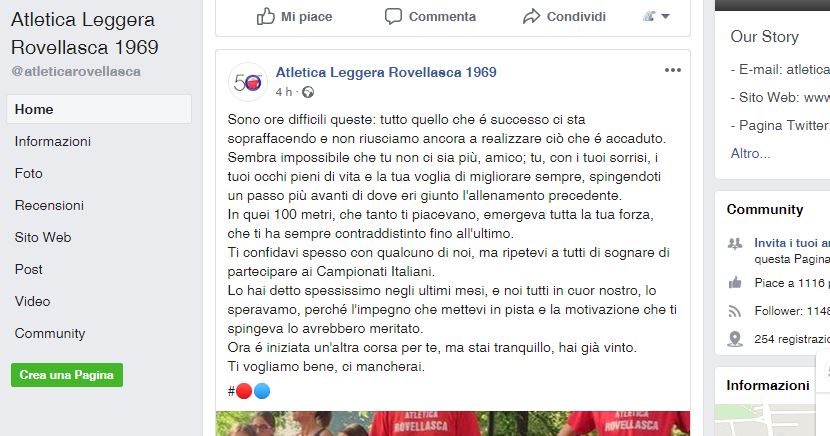Click the 4 h post timestamp
This screenshot has width=830, height=436.
(x=284, y=92)
